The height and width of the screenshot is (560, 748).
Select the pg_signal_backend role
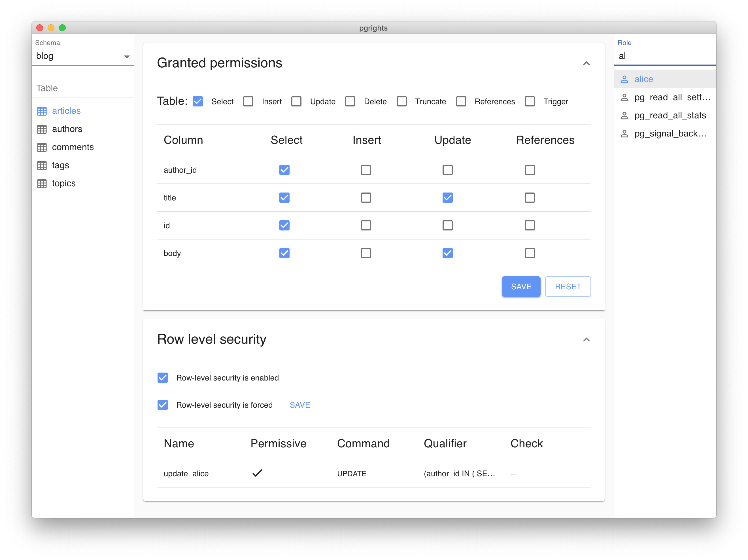pyautogui.click(x=665, y=134)
